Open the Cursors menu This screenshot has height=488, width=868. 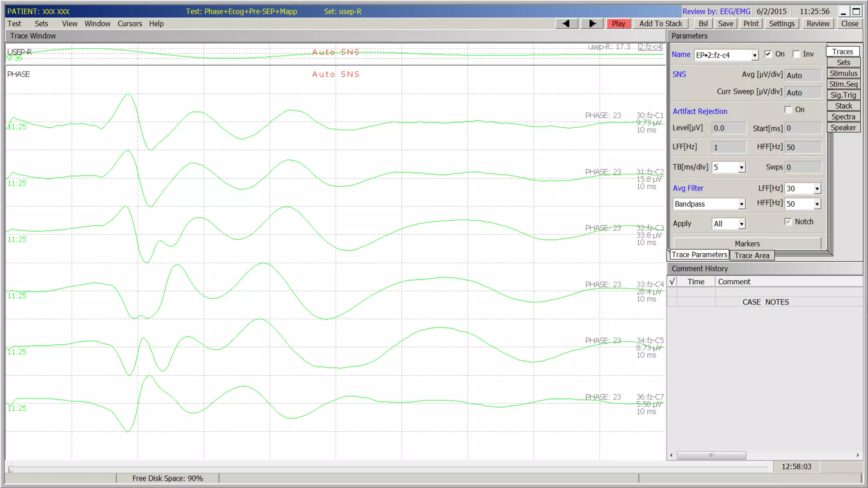click(x=130, y=24)
